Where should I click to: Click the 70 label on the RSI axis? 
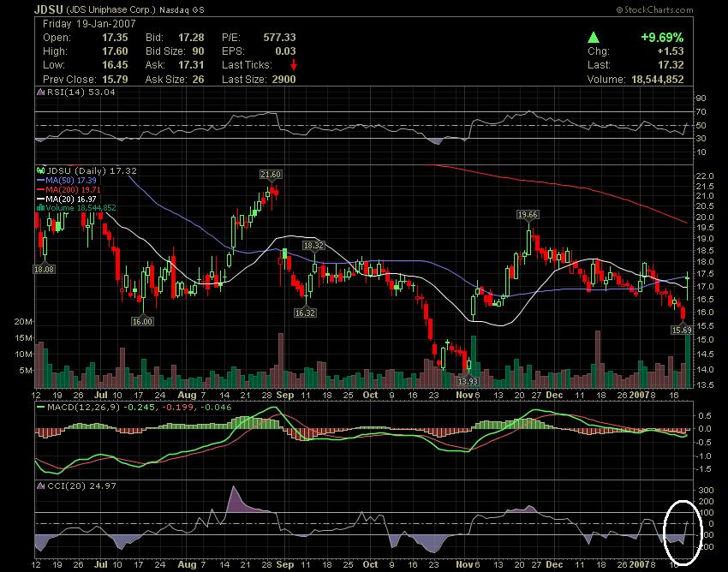click(x=701, y=112)
